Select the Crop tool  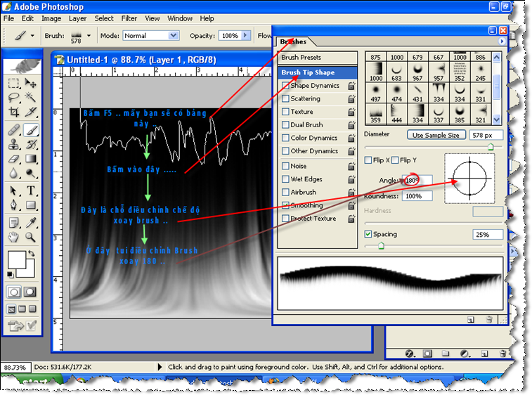pos(13,112)
